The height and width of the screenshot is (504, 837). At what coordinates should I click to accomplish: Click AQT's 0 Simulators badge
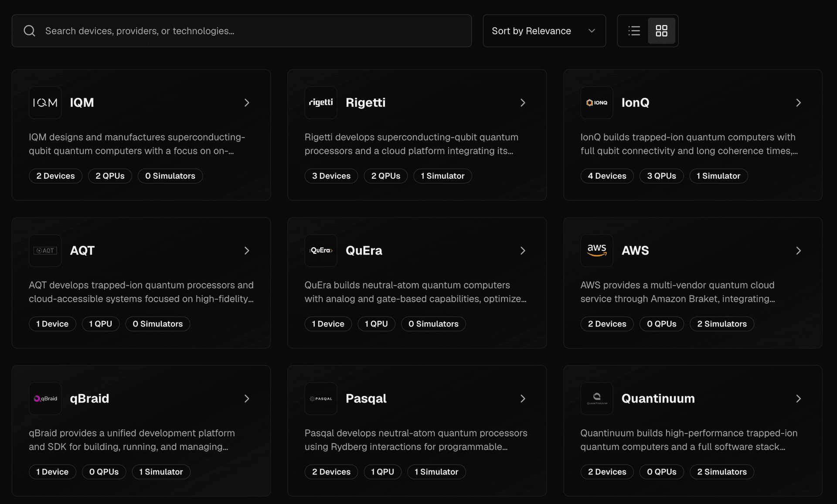click(157, 324)
